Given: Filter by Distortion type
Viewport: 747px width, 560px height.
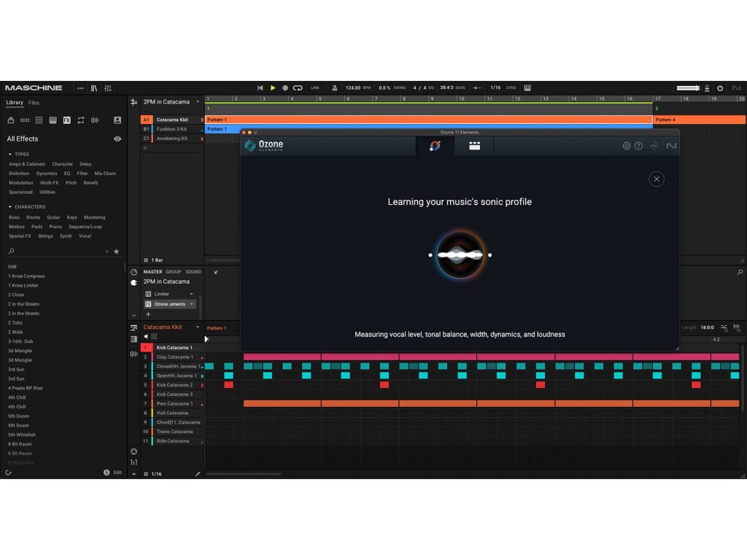Looking at the screenshot, I should click(19, 174).
